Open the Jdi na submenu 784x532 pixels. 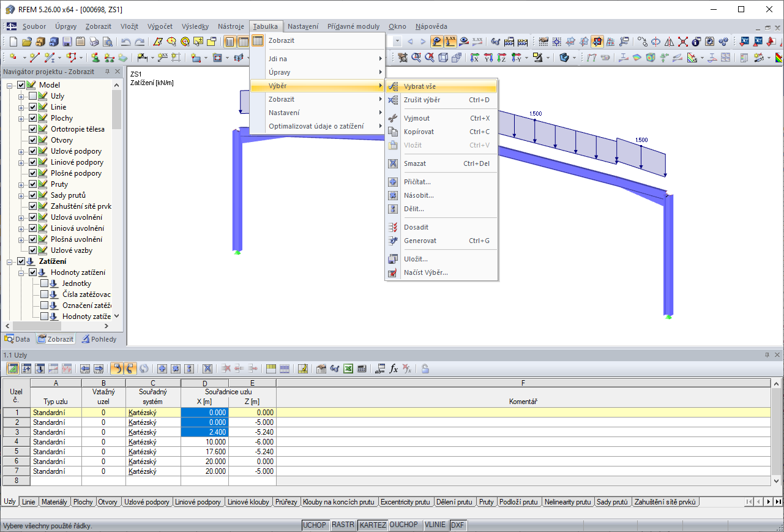pos(318,59)
